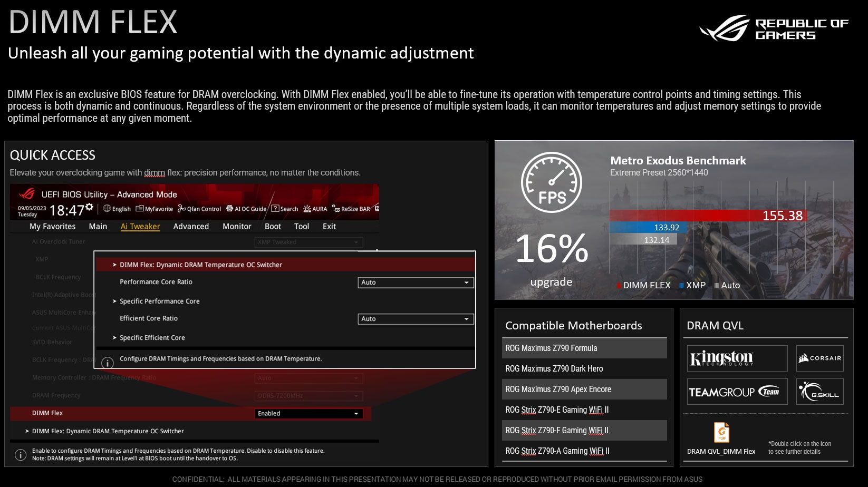Select the Corsair logo tile
This screenshot has height=487, width=868.
(819, 358)
